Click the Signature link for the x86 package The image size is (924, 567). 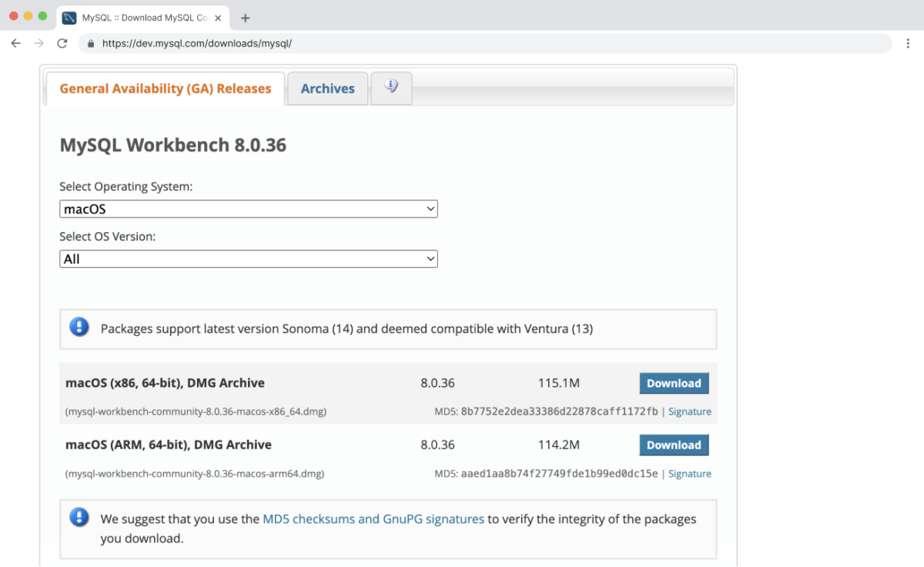click(x=689, y=411)
